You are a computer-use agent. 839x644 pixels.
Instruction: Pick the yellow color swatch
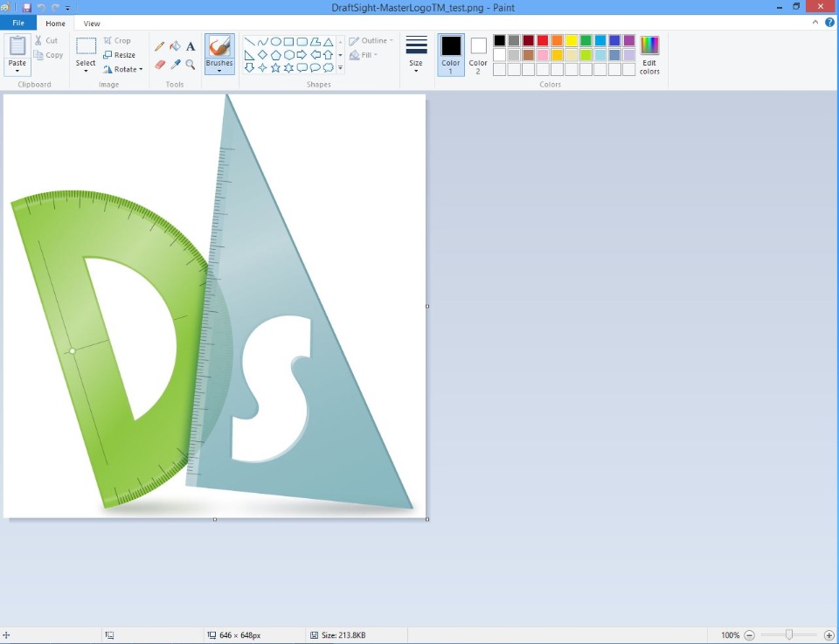(x=572, y=41)
